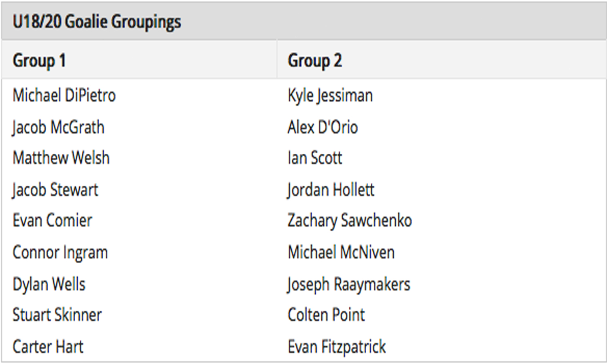Select Connor Ingram's name
The image size is (607, 364).
(x=60, y=252)
